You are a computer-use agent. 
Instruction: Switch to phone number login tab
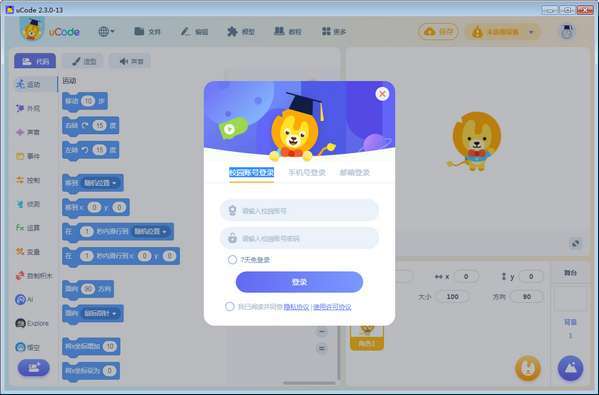[x=307, y=173]
